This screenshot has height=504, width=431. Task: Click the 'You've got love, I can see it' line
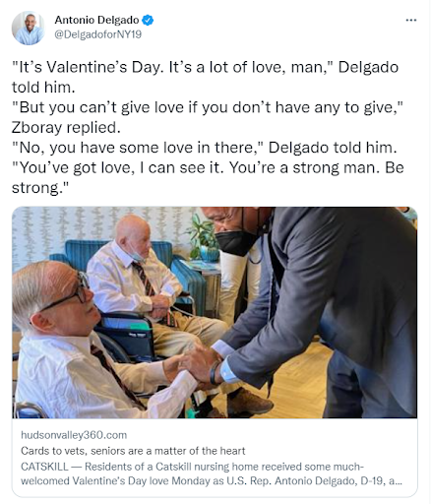208,167
